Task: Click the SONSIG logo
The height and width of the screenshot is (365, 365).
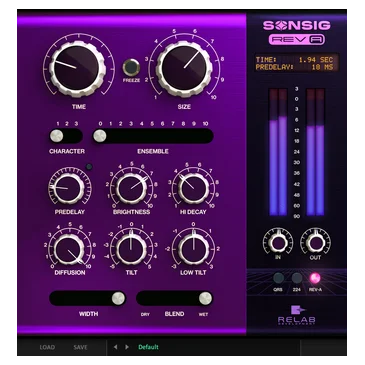Action: tap(296, 25)
